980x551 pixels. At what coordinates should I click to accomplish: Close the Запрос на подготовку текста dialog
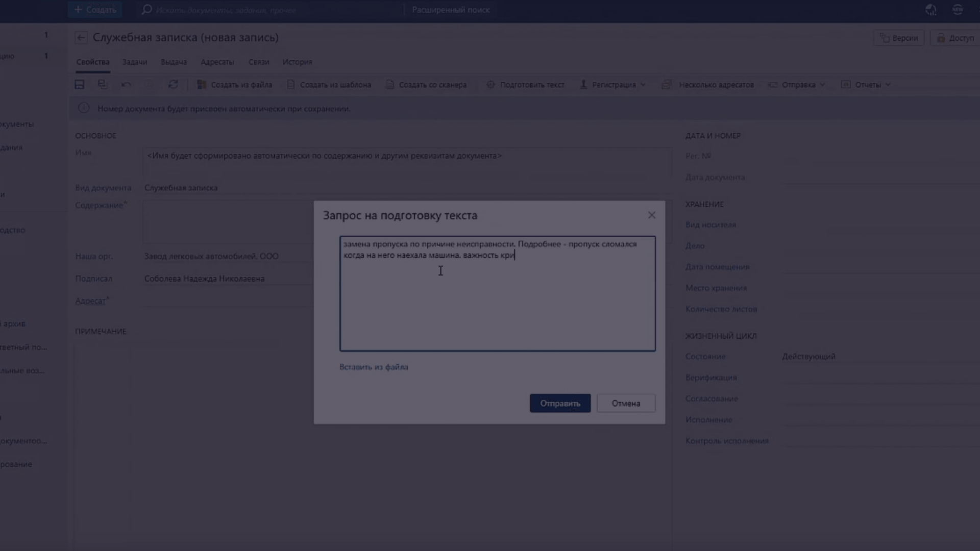click(651, 215)
